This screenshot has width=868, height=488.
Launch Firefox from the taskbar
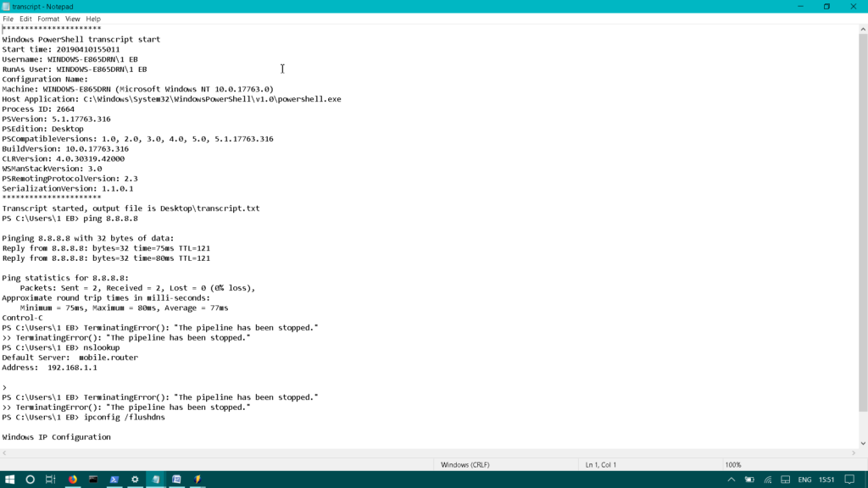tap(73, 480)
